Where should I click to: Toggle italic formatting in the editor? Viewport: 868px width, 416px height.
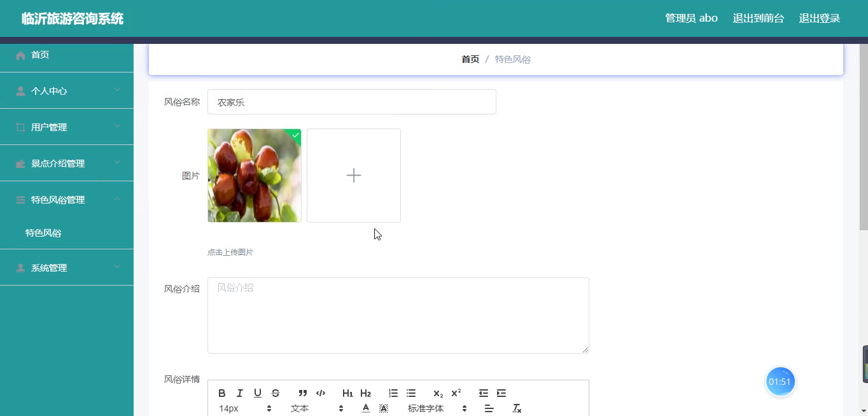pos(240,393)
